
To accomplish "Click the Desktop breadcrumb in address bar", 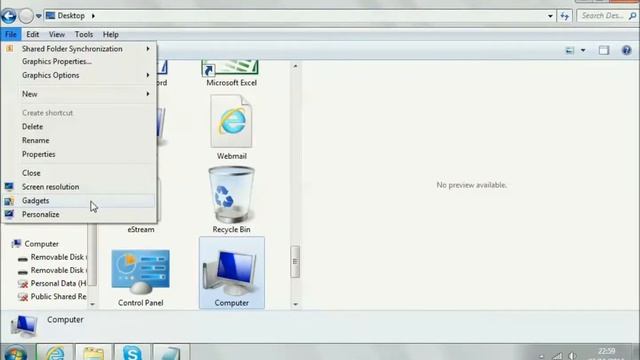I will (71, 16).
